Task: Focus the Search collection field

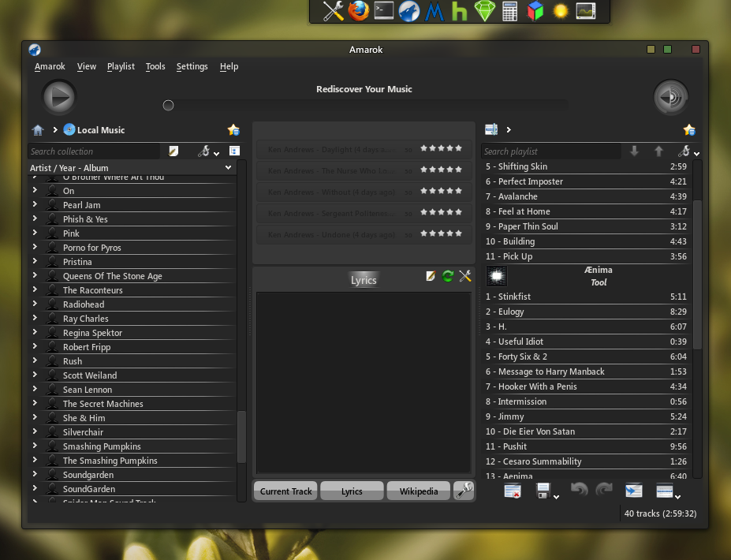Action: pos(93,151)
